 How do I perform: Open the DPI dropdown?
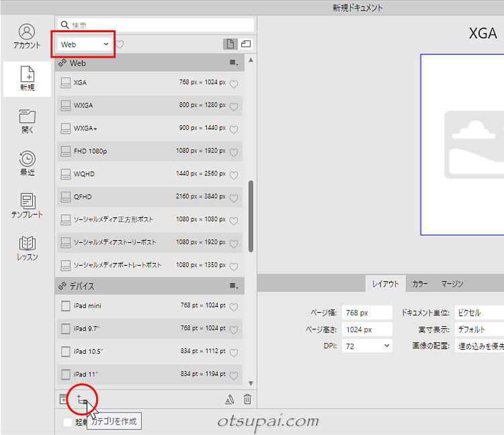[366, 346]
